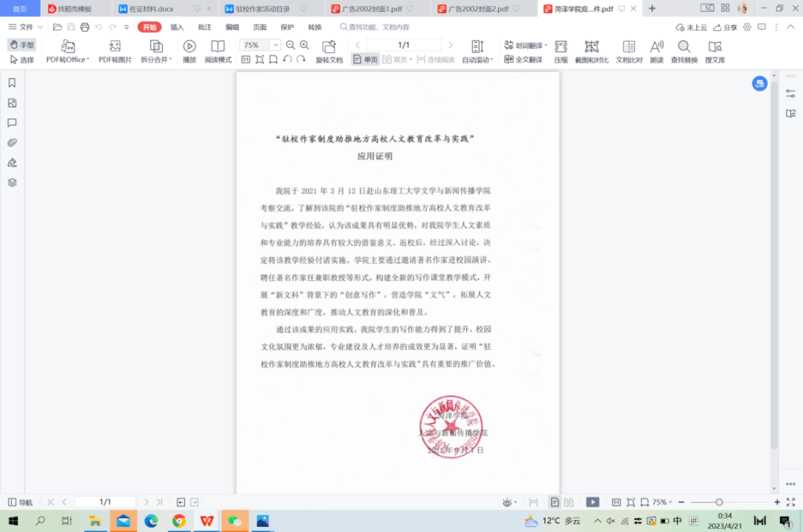The image size is (803, 532).
Task: Click the 旋转文档 (rotate document) icon
Action: [x=329, y=46]
